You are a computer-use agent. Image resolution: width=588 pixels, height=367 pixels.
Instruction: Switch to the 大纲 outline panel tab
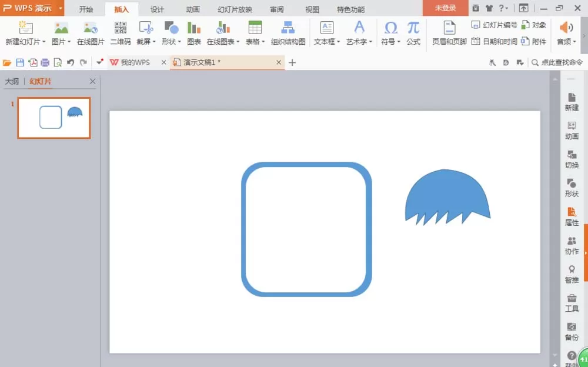click(12, 81)
